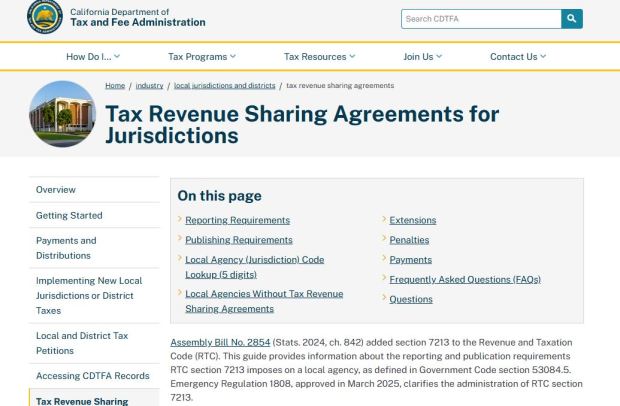Jump to Frequently Asked Questions (FAQs)
This screenshot has width=620, height=406.
pos(464,279)
